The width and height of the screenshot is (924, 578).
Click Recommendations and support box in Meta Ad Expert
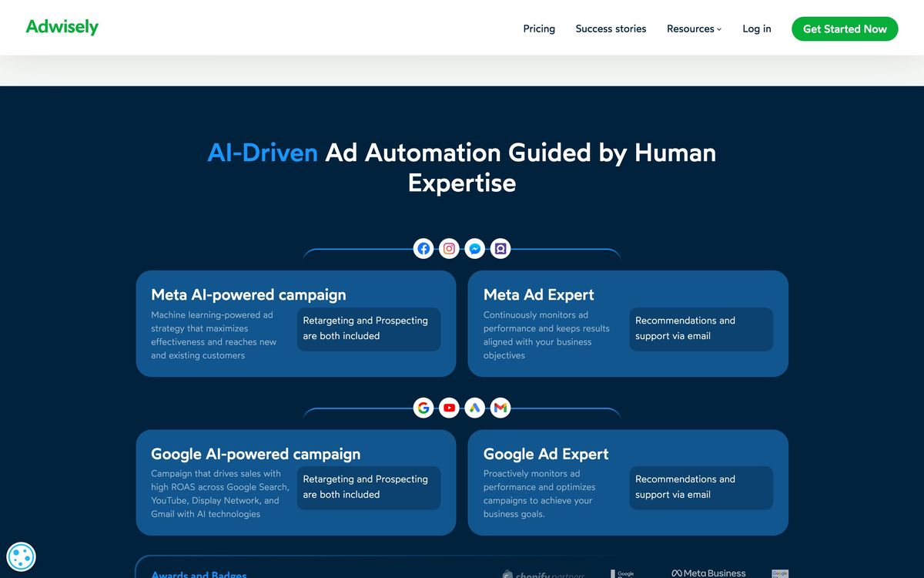[x=701, y=329]
